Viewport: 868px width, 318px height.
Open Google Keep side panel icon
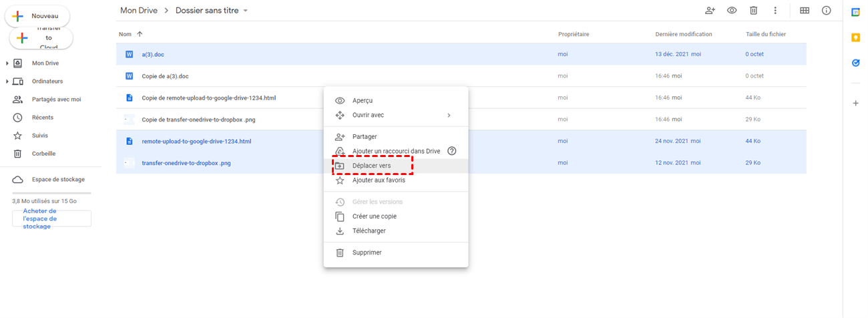point(855,37)
